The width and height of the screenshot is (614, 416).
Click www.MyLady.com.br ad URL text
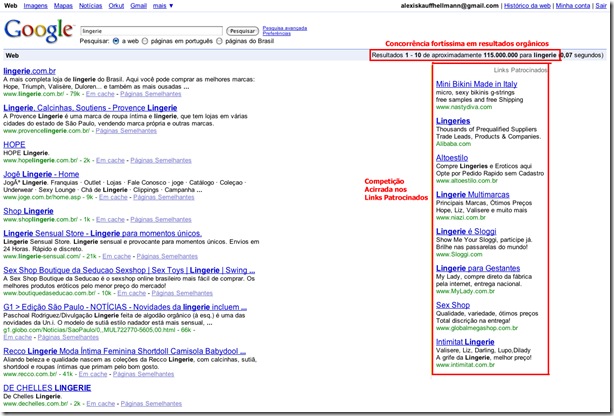(465, 291)
